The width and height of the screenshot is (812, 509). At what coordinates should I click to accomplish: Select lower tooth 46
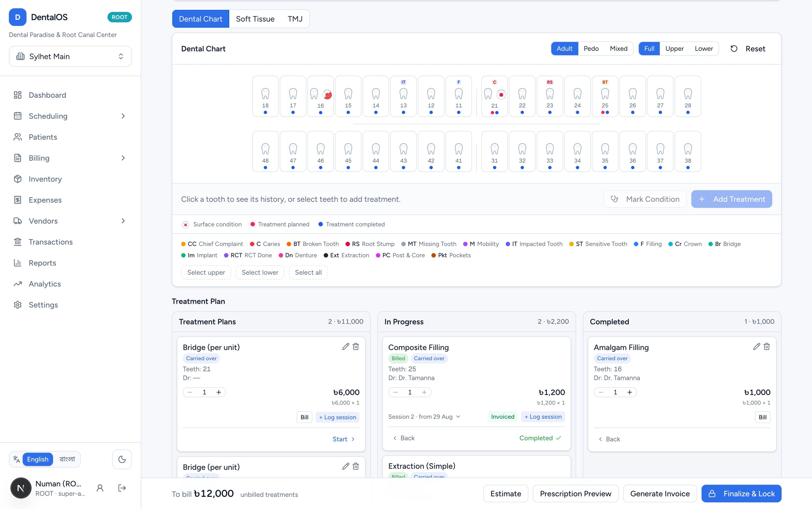click(321, 152)
